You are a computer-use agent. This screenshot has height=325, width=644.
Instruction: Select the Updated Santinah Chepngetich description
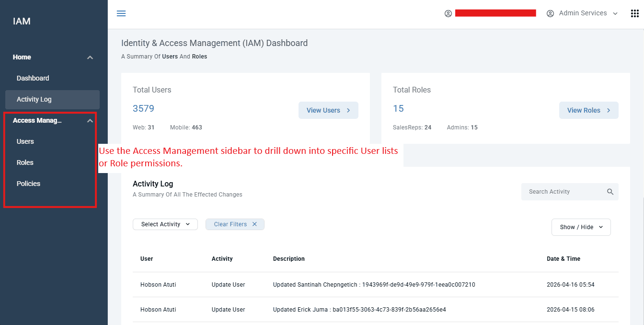(x=374, y=285)
